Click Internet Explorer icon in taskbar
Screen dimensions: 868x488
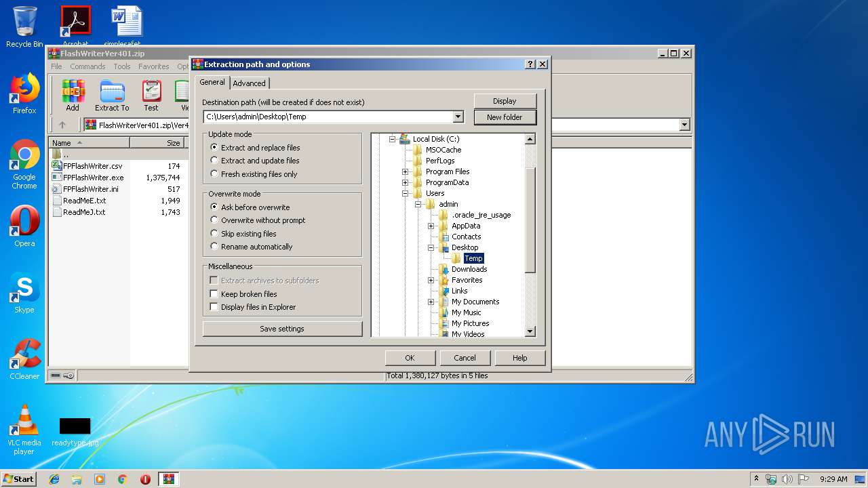(54, 479)
